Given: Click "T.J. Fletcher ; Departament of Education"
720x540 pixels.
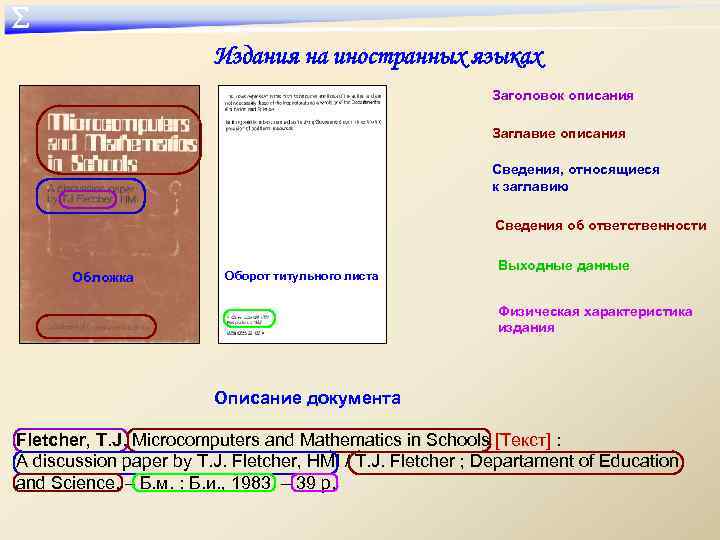Looking at the screenshot, I should coord(516,461).
